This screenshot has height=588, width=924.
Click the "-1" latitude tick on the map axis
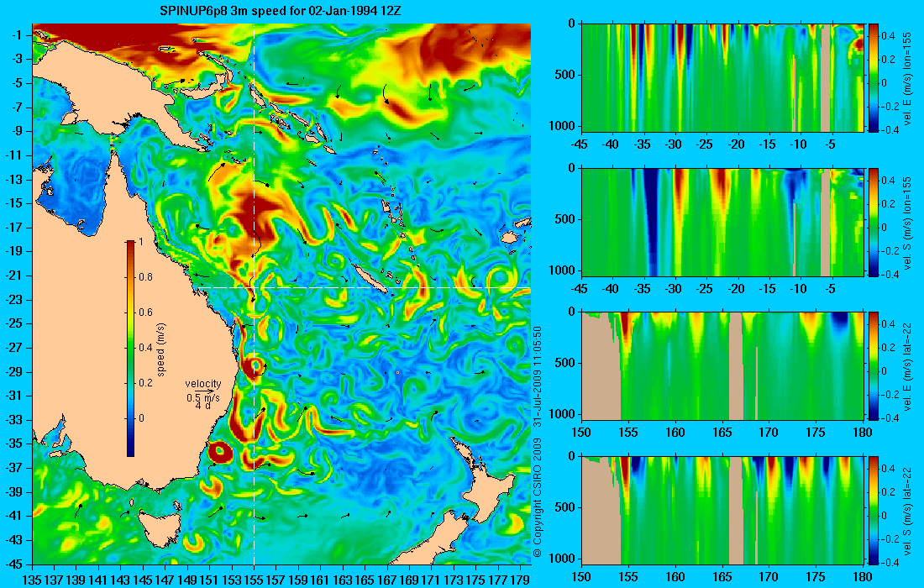tap(17, 36)
